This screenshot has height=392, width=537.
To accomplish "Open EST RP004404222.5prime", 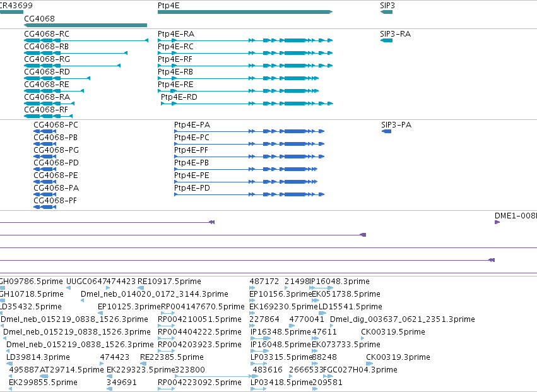I will tap(199, 332).
